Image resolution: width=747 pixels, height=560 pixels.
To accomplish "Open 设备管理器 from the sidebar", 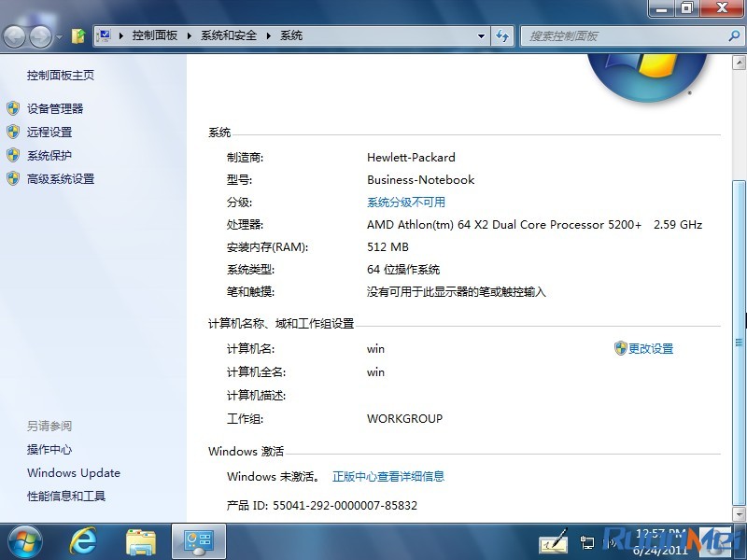I will (55, 108).
